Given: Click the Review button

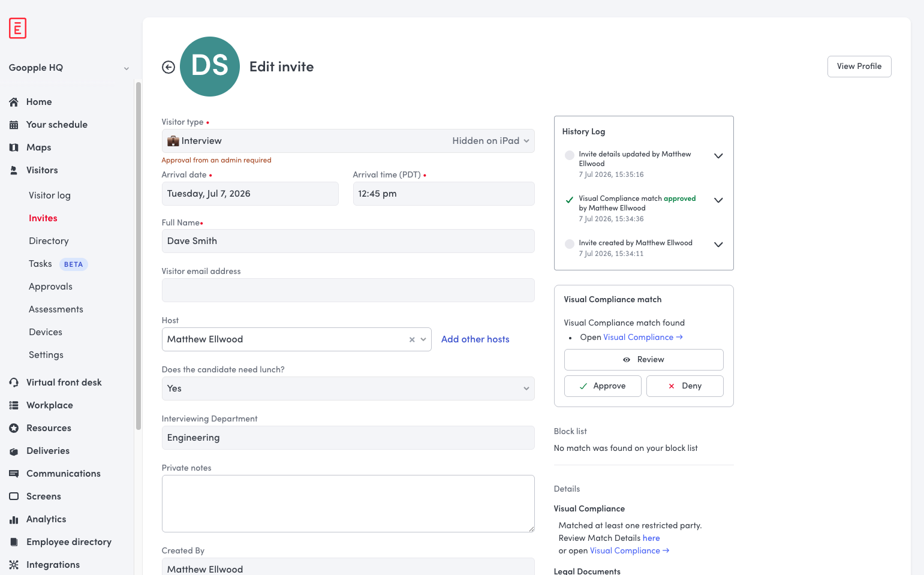Looking at the screenshot, I should coord(643,360).
